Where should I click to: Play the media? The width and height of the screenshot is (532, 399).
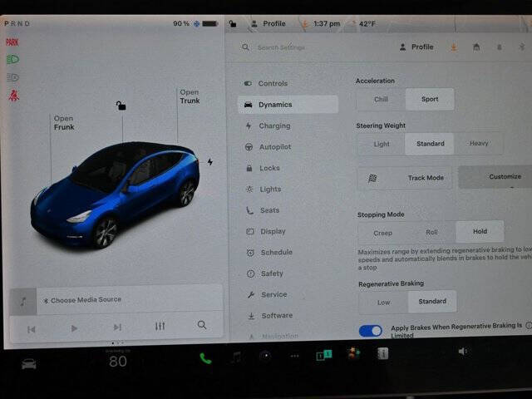[x=74, y=328]
